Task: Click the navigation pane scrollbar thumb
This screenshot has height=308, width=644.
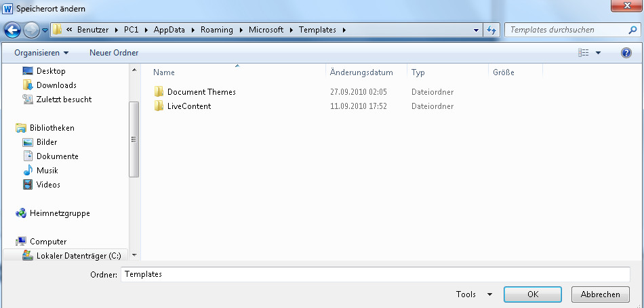Action: pyautogui.click(x=134, y=139)
